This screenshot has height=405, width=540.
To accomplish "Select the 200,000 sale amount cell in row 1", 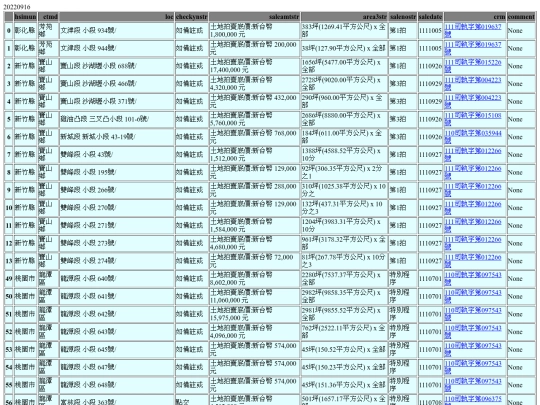I will (x=255, y=48).
